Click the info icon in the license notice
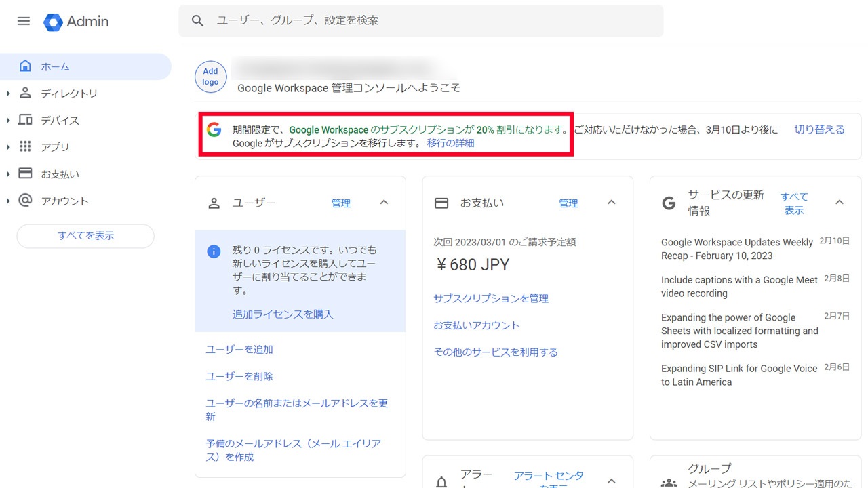This screenshot has height=488, width=868. tap(214, 251)
